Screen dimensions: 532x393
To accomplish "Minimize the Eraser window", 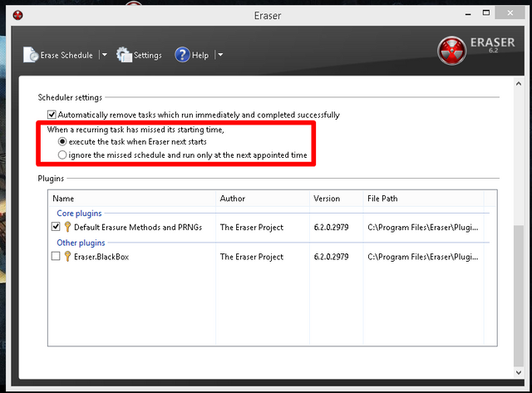I will point(468,13).
